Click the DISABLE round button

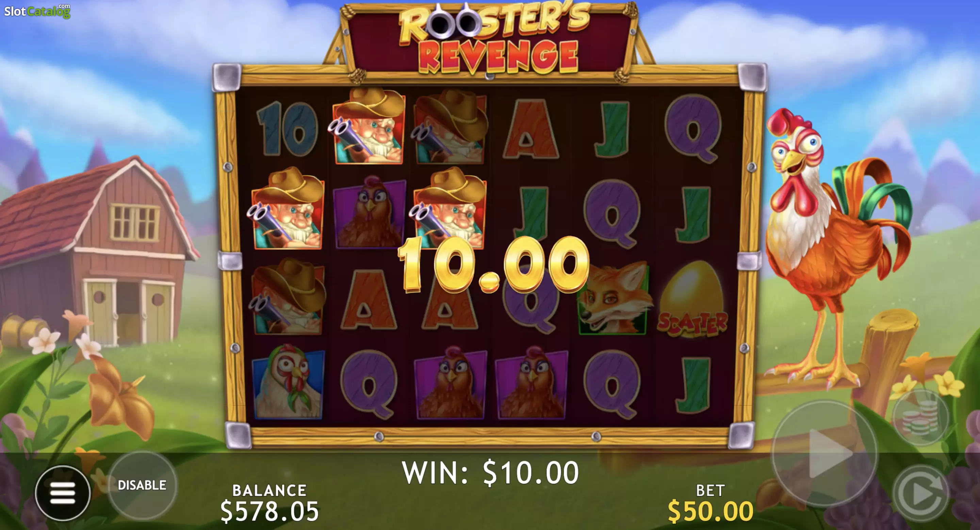coord(142,485)
